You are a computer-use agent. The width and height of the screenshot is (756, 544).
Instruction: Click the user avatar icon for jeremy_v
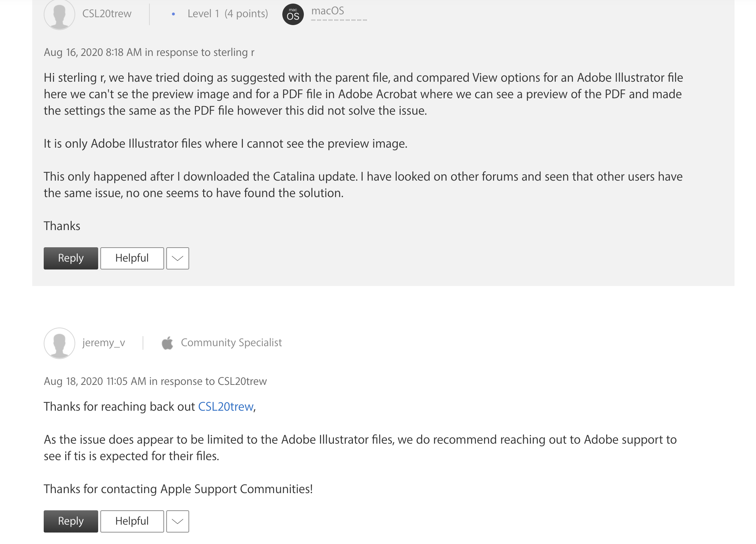59,342
